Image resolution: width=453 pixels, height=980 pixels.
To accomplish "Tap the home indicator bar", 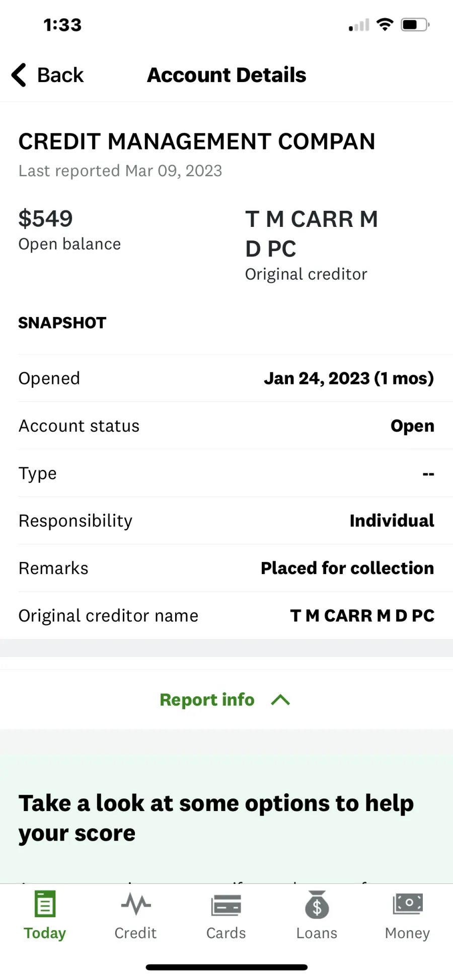I will tap(226, 967).
